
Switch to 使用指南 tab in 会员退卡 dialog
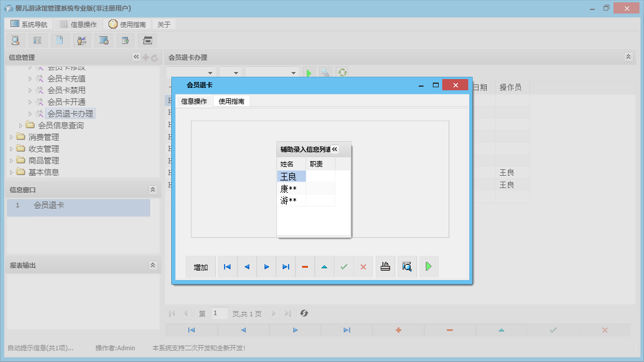click(231, 101)
